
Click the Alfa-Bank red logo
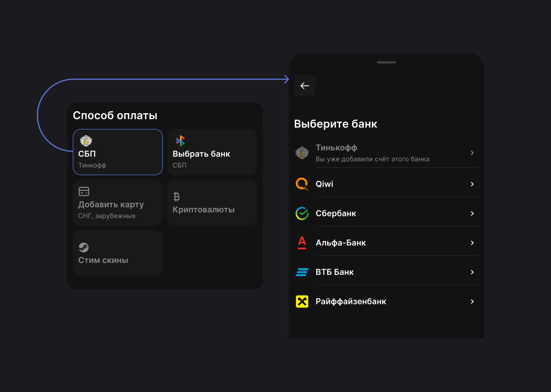tap(302, 243)
